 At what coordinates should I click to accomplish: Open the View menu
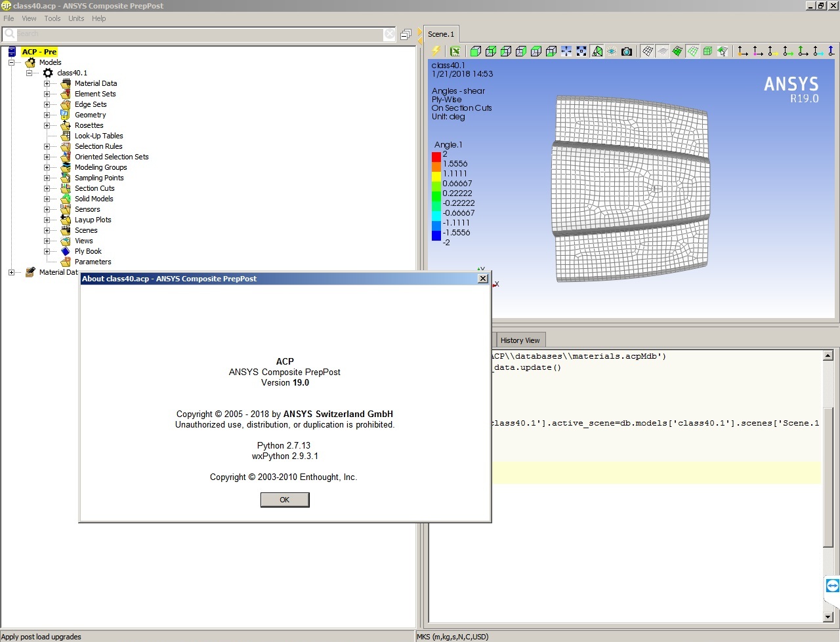point(29,18)
